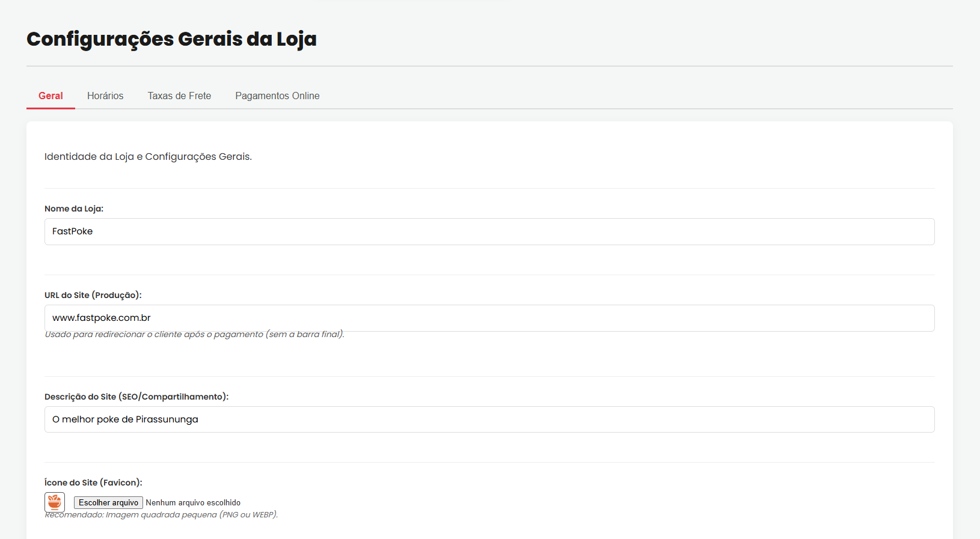Click the Identidade da Loja intro text
The height and width of the screenshot is (539, 980).
click(x=148, y=157)
